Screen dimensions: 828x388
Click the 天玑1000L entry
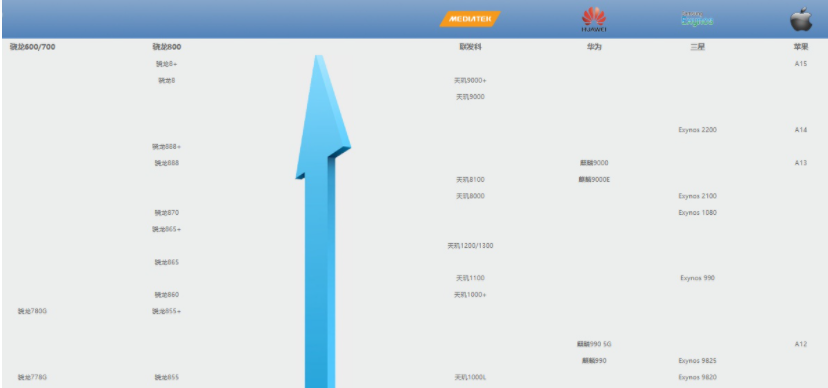(470, 377)
